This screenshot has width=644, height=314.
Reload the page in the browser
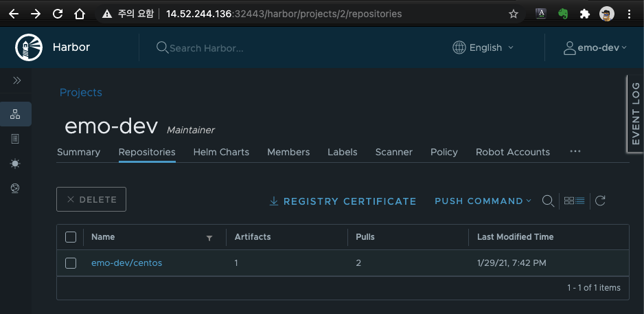[58, 14]
